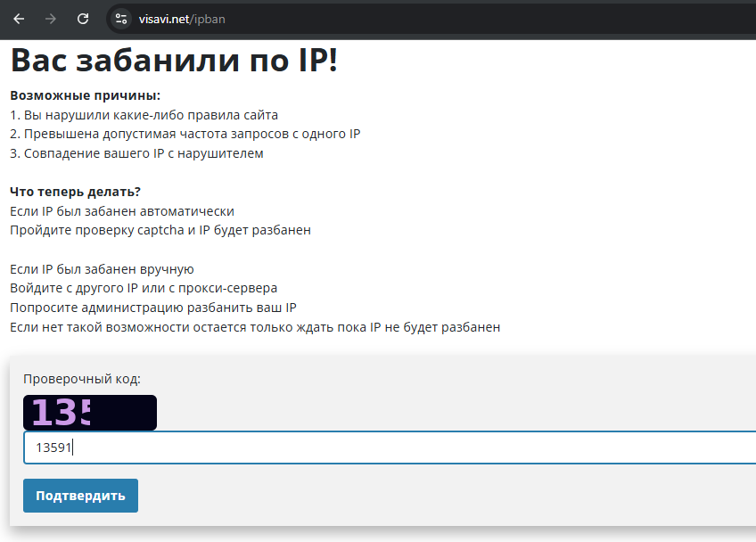
Task: Click the captcha verification code image
Action: [90, 413]
